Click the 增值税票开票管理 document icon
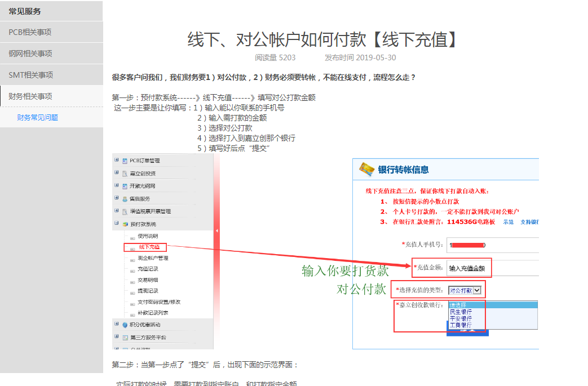This screenshot has height=386, width=588. pyautogui.click(x=125, y=211)
